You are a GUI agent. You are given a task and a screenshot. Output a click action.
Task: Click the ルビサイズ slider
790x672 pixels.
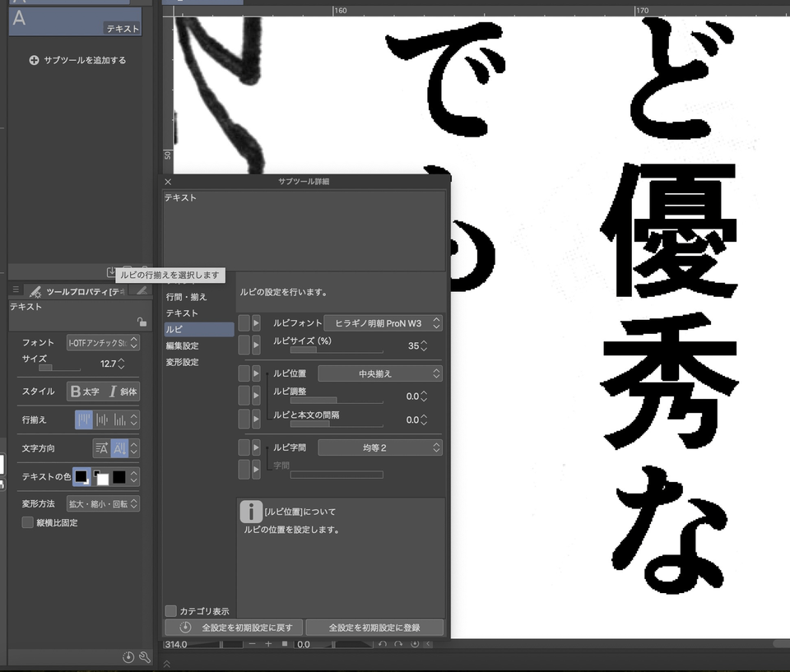click(x=337, y=350)
